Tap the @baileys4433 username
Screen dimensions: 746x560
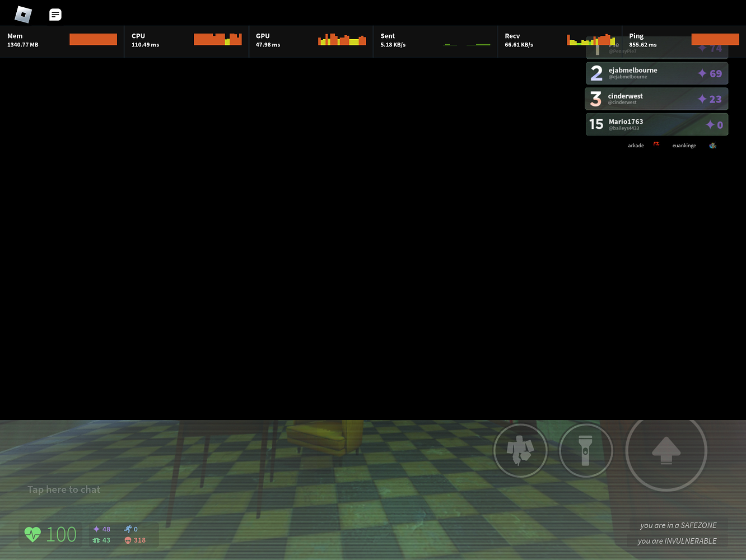(x=624, y=128)
